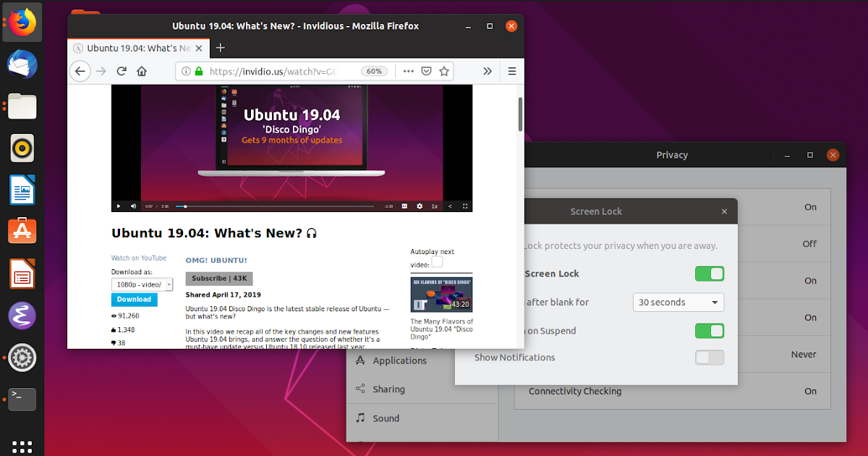Screen dimensions: 868x456
Task: Open Applications in Settings sidebar
Action: click(422, 360)
